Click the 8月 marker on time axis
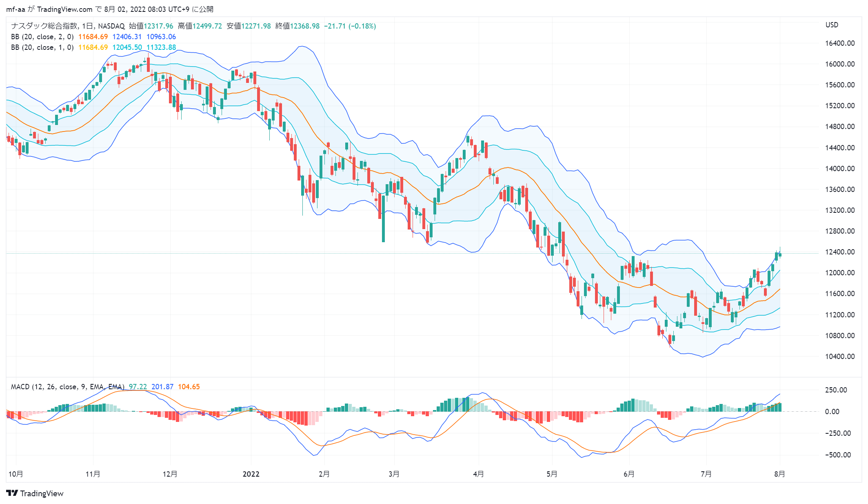The height and width of the screenshot is (504, 868). click(x=779, y=474)
